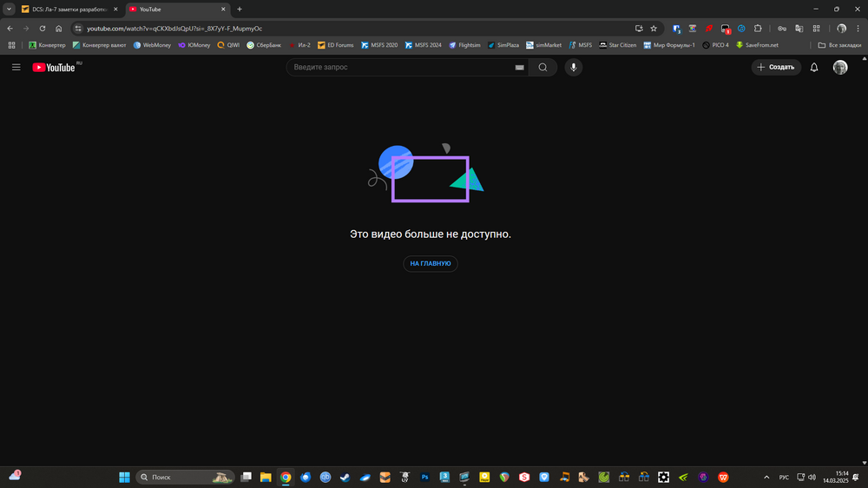Screen dimensions: 868x488
Task: Open Steam from the taskbar
Action: pyautogui.click(x=345, y=477)
